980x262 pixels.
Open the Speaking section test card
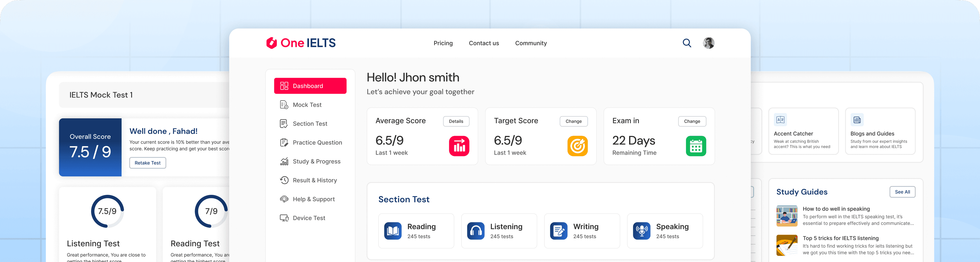tap(665, 231)
